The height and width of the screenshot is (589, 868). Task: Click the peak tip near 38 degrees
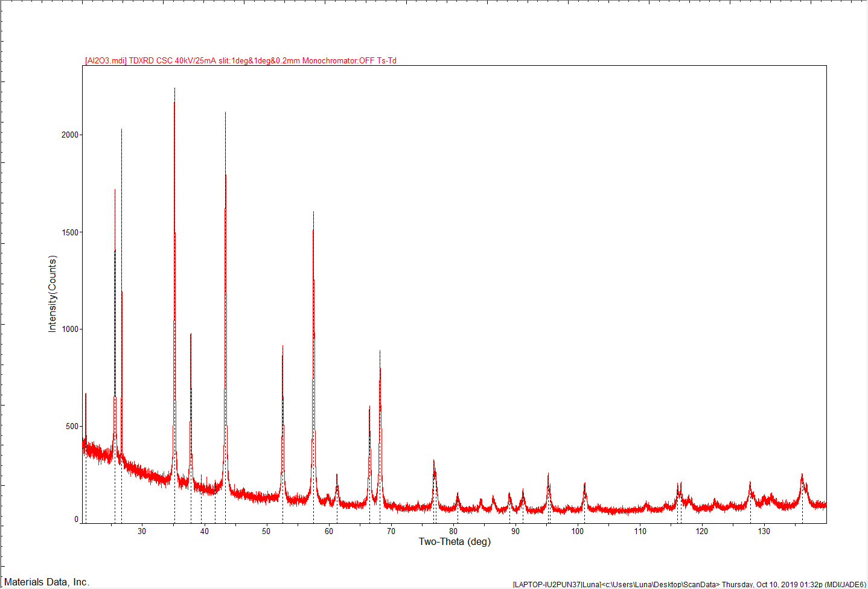pyautogui.click(x=191, y=335)
